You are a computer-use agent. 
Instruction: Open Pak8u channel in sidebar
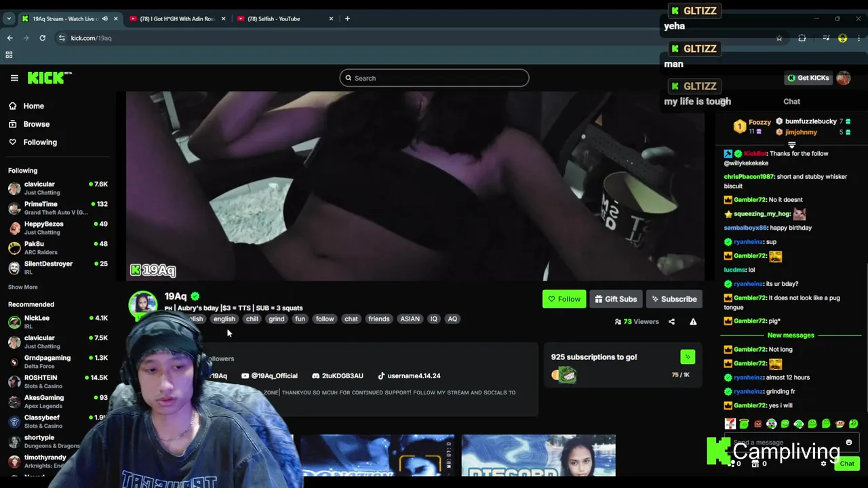click(58, 247)
